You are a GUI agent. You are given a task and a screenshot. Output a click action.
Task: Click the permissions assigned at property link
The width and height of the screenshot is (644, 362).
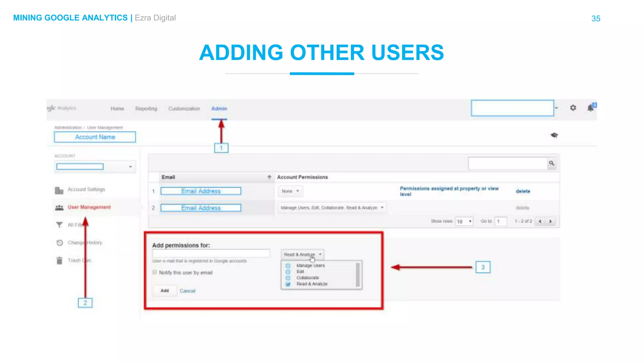pos(449,191)
